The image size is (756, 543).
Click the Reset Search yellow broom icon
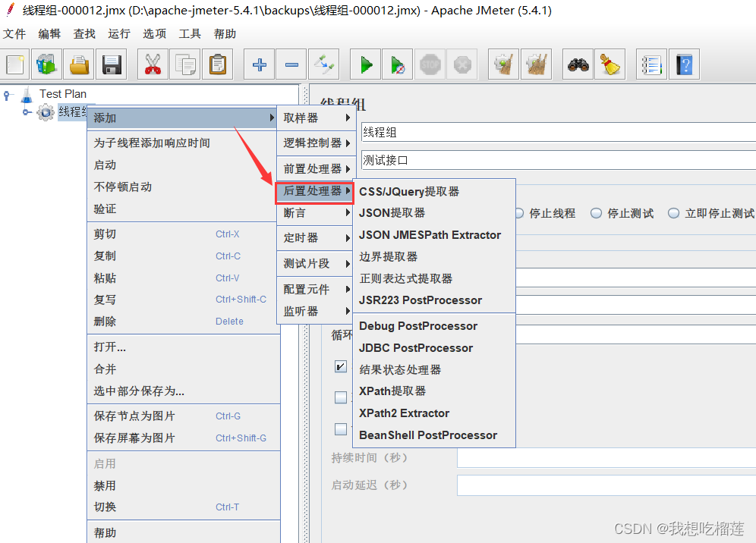[610, 64]
